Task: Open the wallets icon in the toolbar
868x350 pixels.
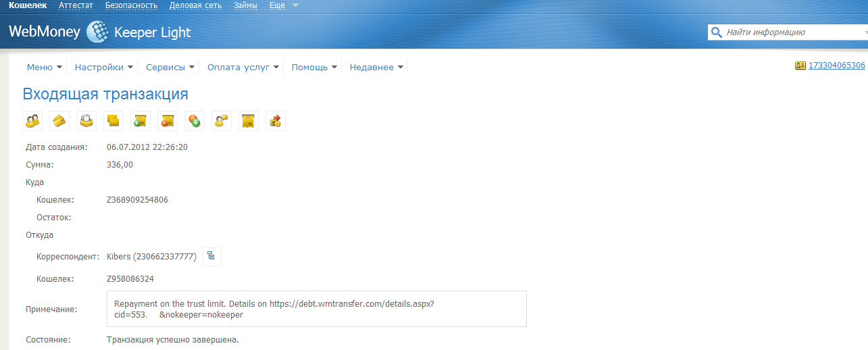Action: click(59, 121)
